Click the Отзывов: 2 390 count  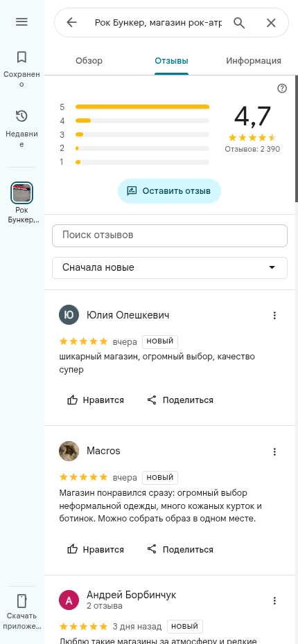[x=252, y=149]
